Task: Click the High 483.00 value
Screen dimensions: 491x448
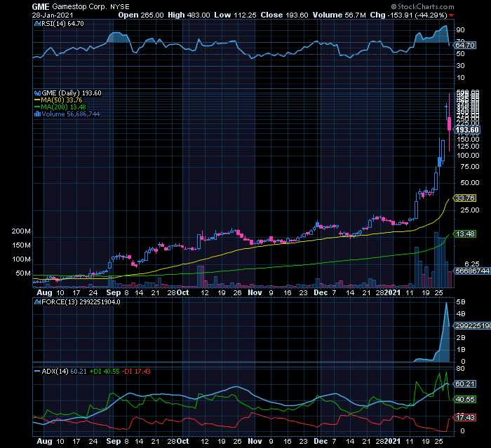Action: [x=189, y=15]
